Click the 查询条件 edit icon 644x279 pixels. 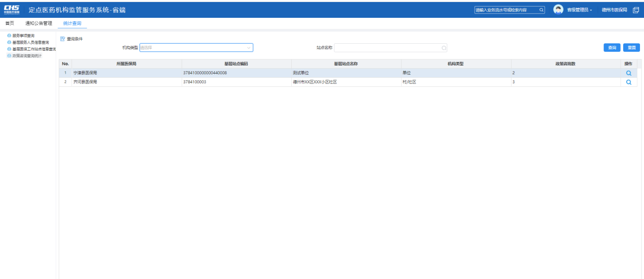(62, 39)
